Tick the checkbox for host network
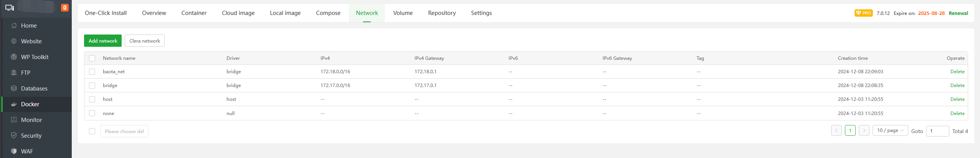The width and height of the screenshot is (980, 158). point(92,99)
